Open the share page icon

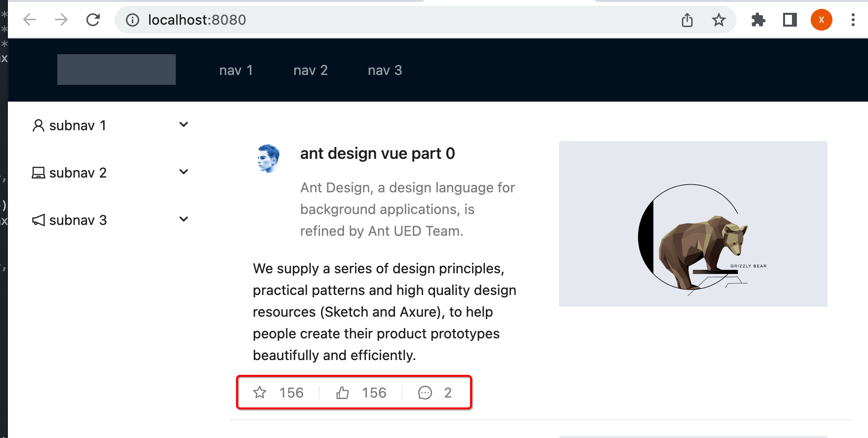[x=687, y=20]
